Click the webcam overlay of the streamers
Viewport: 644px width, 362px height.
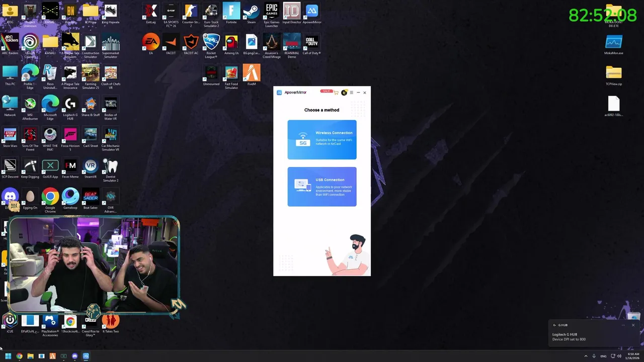(94, 265)
